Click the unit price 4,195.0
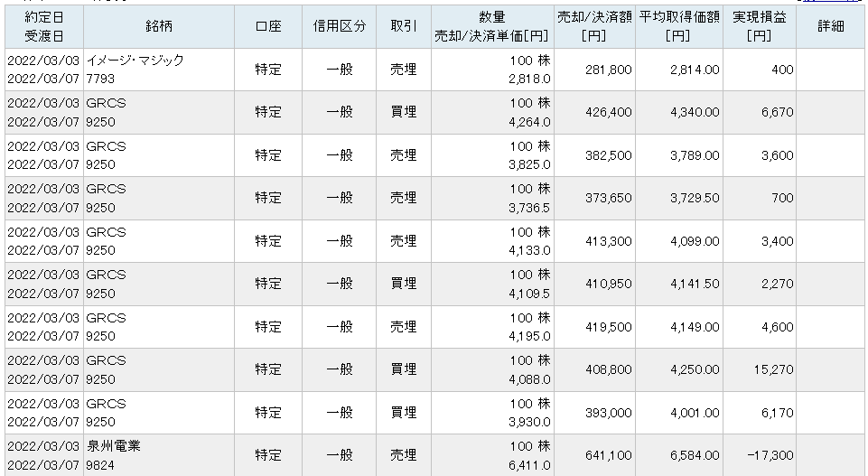The image size is (868, 476). pyautogui.click(x=530, y=337)
